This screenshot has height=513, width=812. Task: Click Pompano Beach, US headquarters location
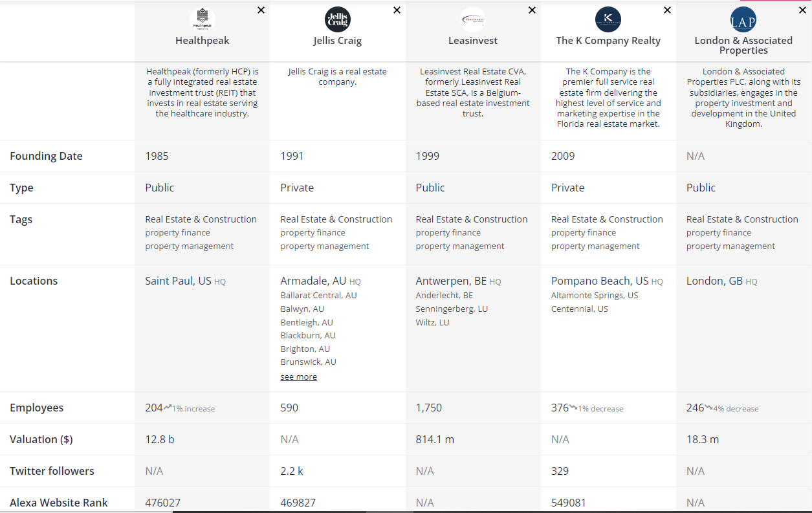[x=600, y=281]
